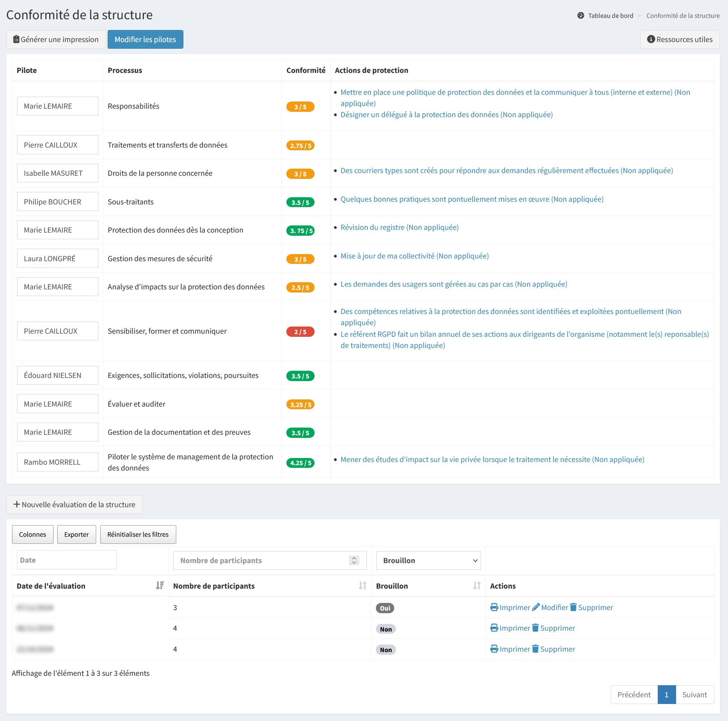The width and height of the screenshot is (728, 721).
Task: Click the printer icon in the first evaluation row
Action: pos(494,607)
